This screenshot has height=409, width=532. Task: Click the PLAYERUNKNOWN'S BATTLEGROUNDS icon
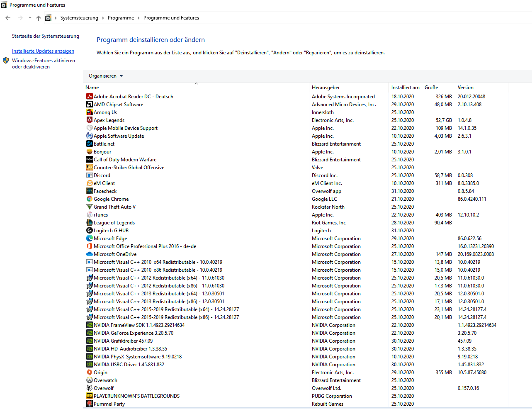click(x=89, y=396)
